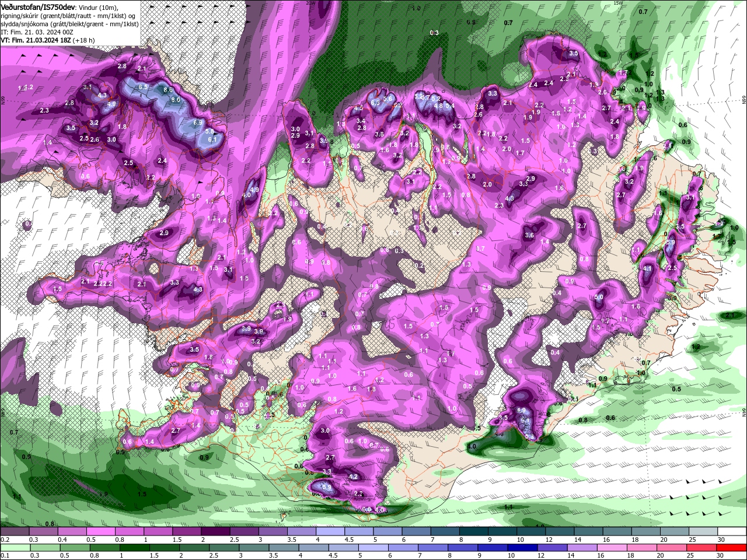Screen dimensions: 747x560
Task: Click the '(+18 h)' forecast offset text
Action: point(84,41)
